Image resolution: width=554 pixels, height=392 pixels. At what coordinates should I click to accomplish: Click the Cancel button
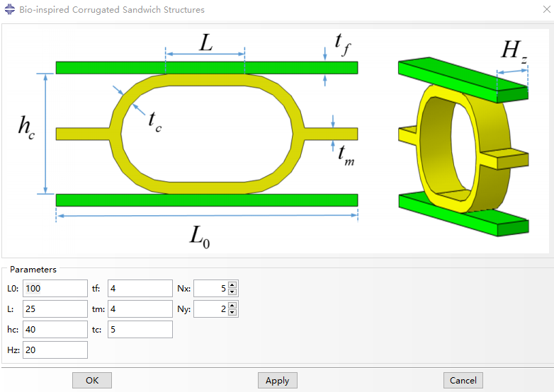(x=463, y=381)
